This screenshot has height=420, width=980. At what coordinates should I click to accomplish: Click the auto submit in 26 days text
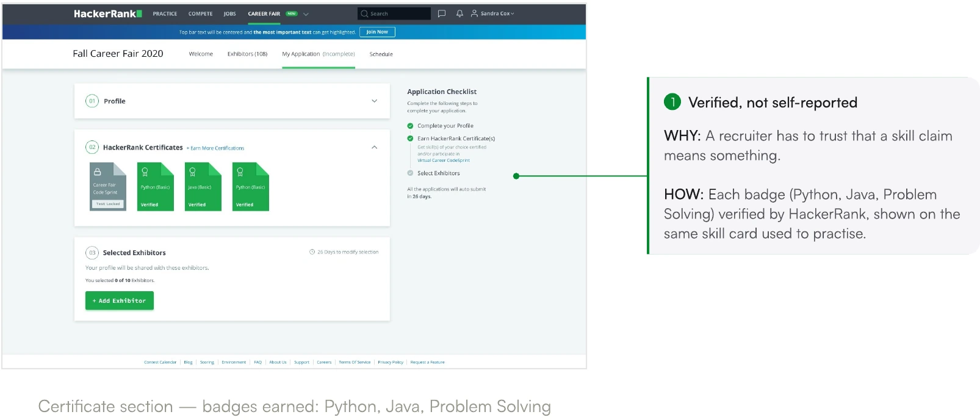(446, 193)
